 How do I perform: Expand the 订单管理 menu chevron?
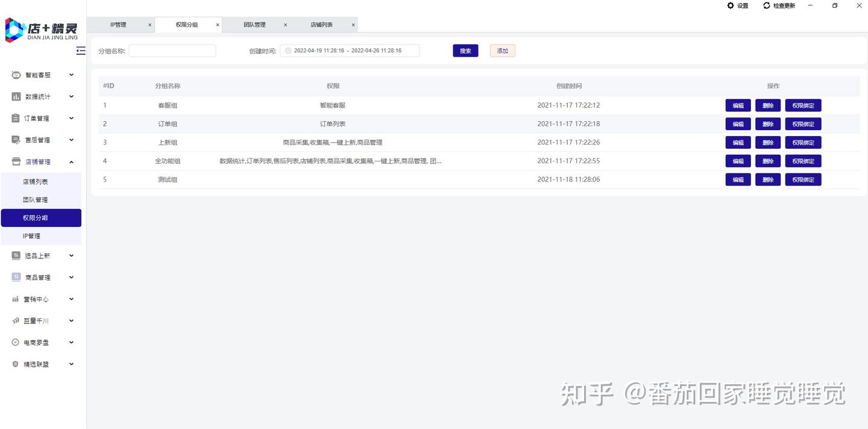pos(72,119)
